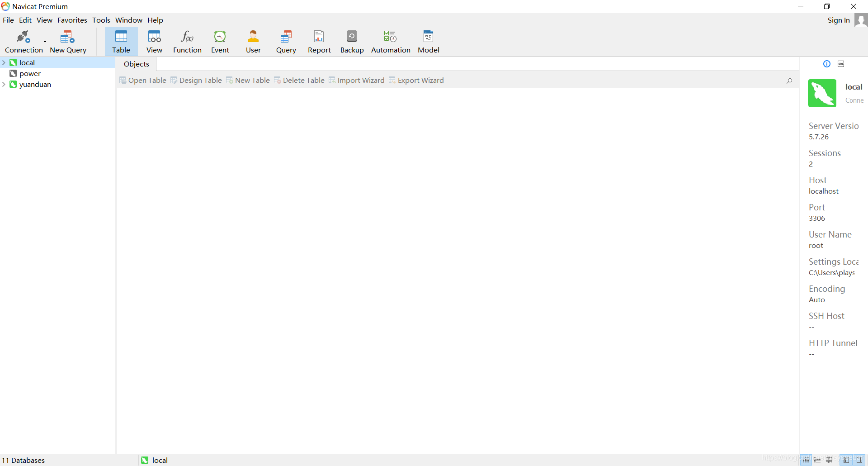Switch to list view in status bar
The height and width of the screenshot is (466, 868).
817,460
